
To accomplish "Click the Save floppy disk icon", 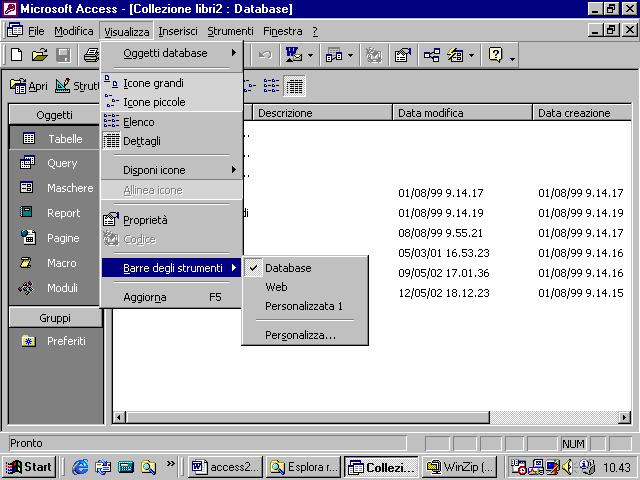I will (63, 55).
